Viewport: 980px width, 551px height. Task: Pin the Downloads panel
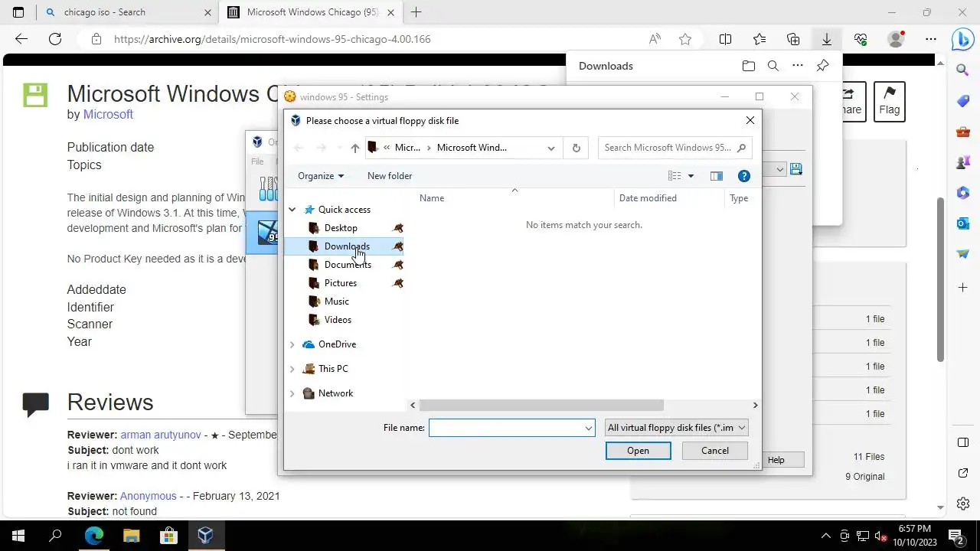[x=822, y=66]
